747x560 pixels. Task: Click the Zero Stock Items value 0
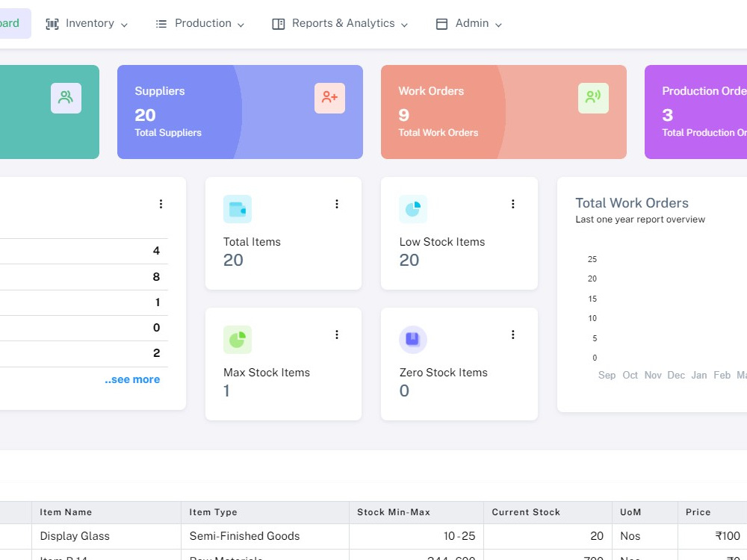(x=404, y=391)
